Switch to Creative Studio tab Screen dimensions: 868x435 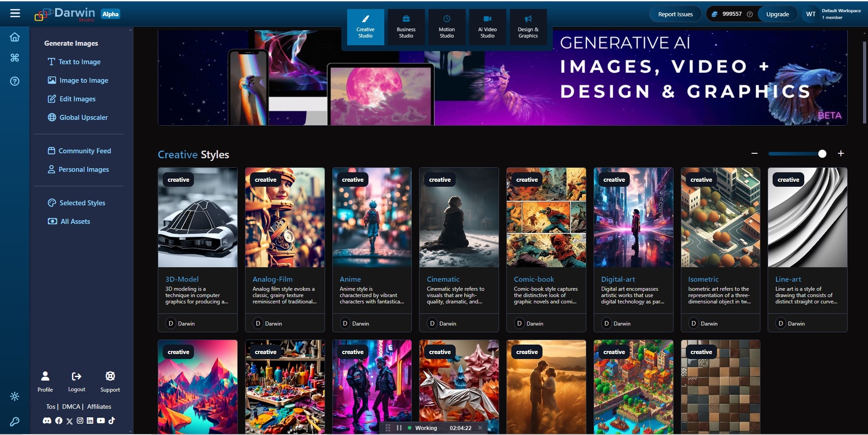click(365, 27)
